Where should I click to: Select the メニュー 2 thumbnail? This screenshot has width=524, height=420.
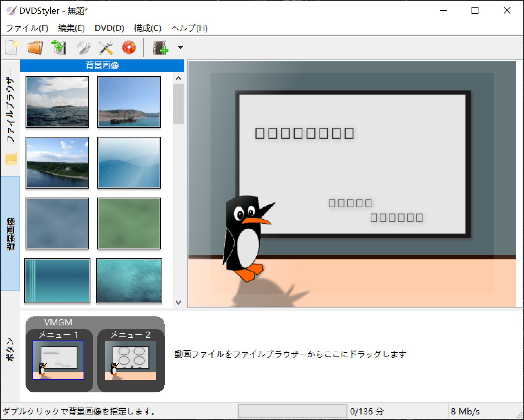pyautogui.click(x=130, y=361)
